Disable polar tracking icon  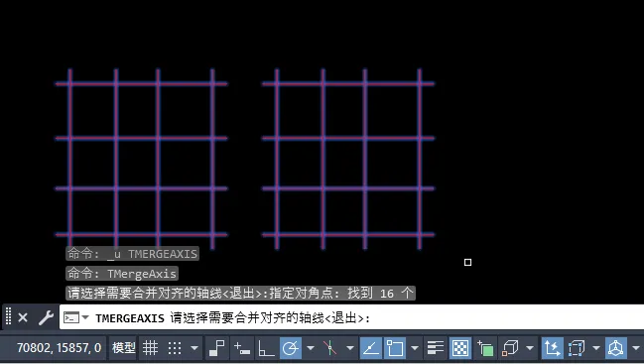click(291, 348)
